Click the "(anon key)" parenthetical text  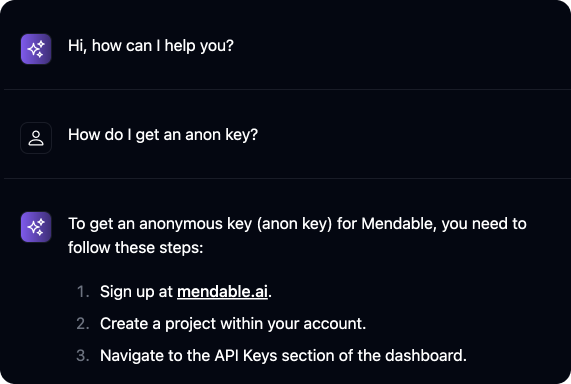[x=294, y=224]
